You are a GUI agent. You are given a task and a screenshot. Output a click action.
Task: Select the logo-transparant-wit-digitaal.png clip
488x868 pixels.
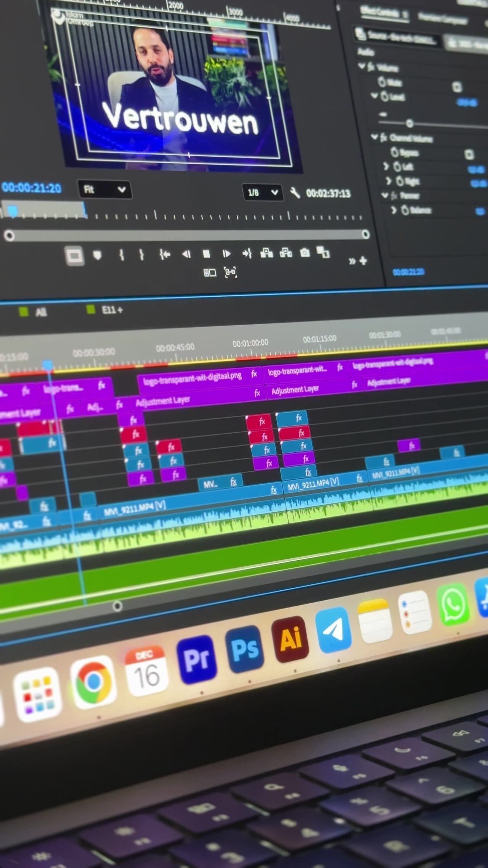(193, 376)
